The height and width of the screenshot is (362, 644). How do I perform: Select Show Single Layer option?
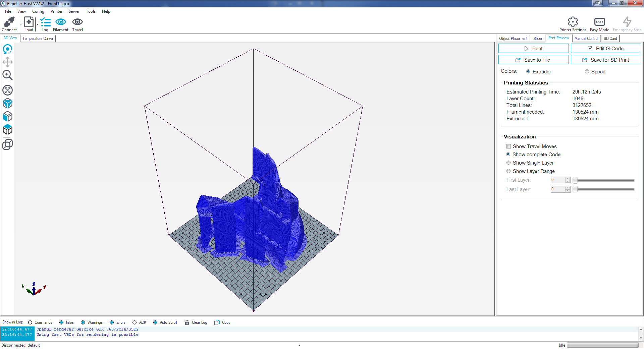click(509, 163)
